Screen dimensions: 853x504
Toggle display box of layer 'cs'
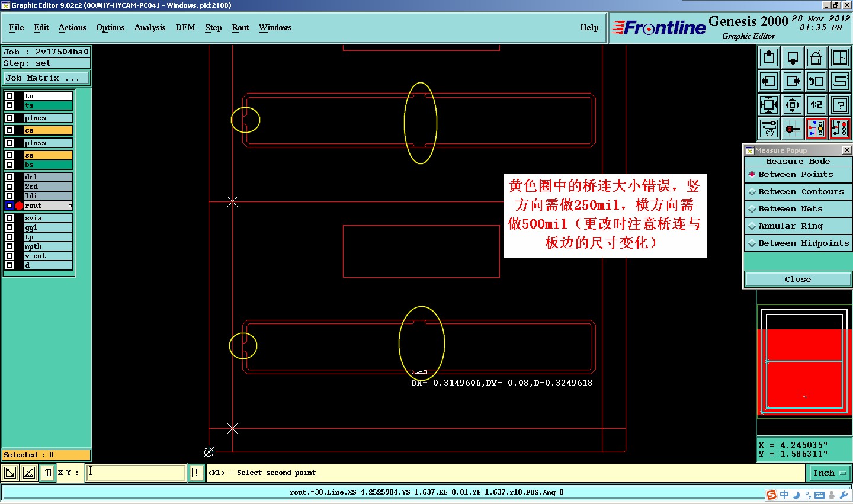click(9, 130)
